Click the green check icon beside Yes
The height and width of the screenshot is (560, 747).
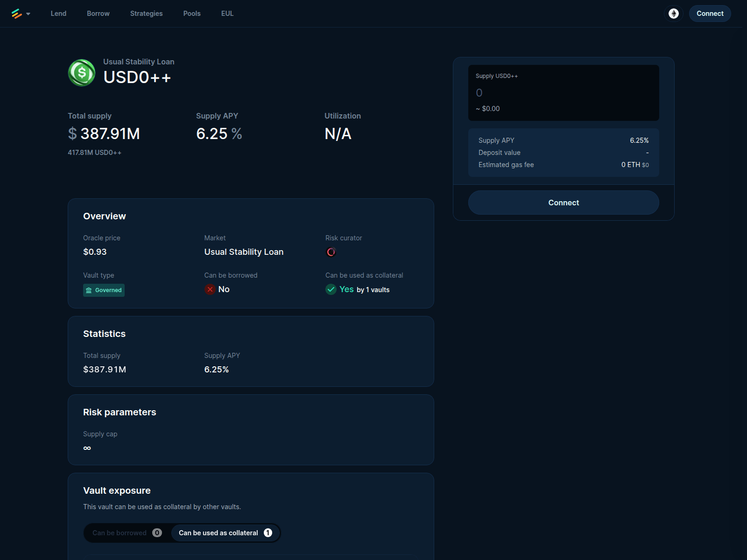point(331,289)
